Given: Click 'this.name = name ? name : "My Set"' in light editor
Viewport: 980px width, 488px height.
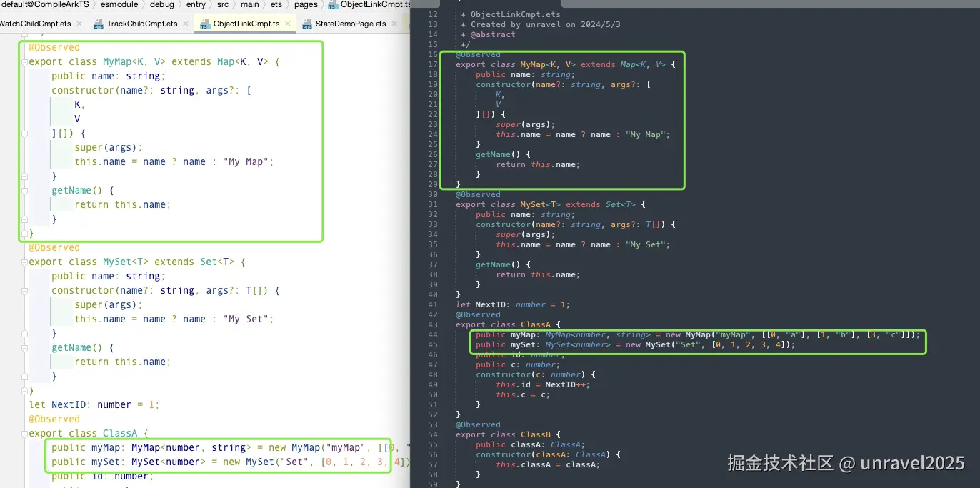Looking at the screenshot, I should [174, 319].
